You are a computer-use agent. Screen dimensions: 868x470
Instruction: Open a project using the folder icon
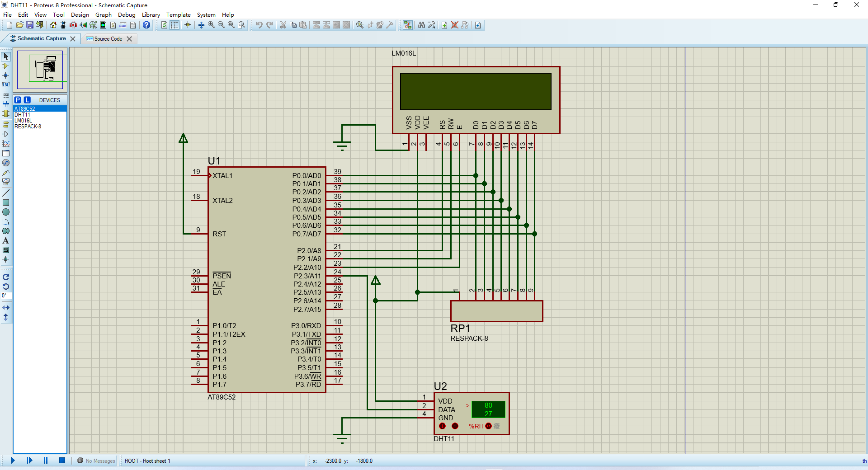(20, 25)
